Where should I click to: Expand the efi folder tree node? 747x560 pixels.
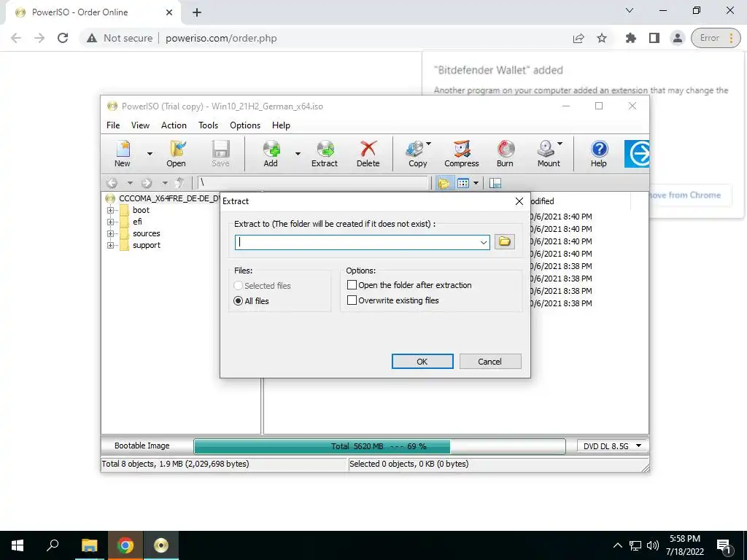[x=111, y=222]
